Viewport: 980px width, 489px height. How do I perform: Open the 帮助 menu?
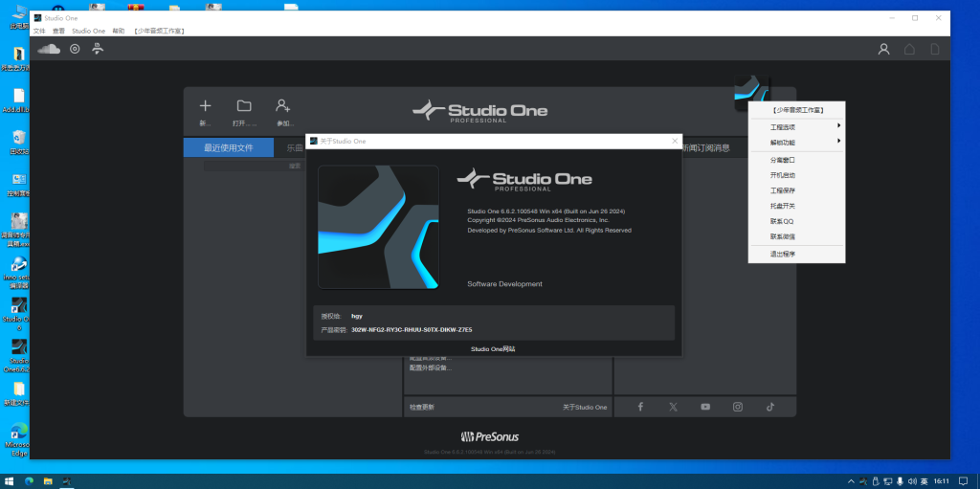118,31
